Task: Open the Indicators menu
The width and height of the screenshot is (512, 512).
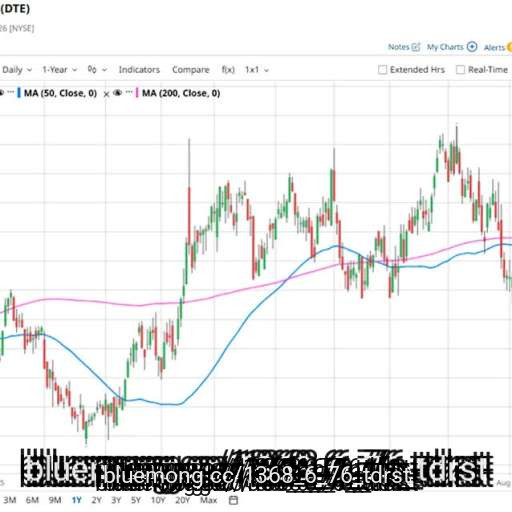Action: pyautogui.click(x=139, y=70)
